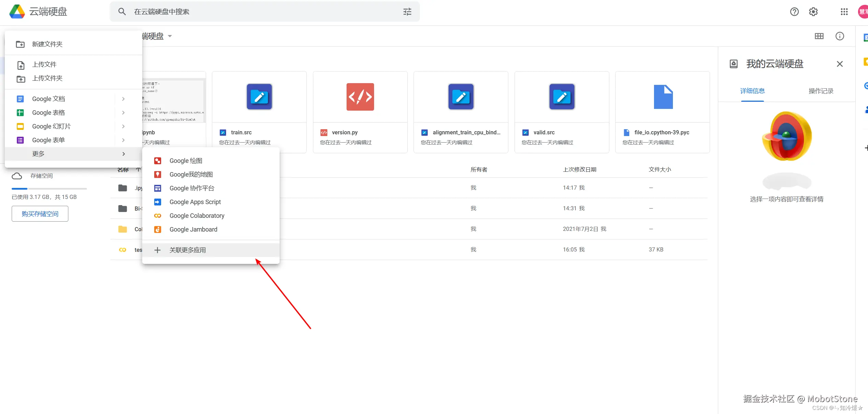Click the 购买存储空间 button

click(x=40, y=214)
